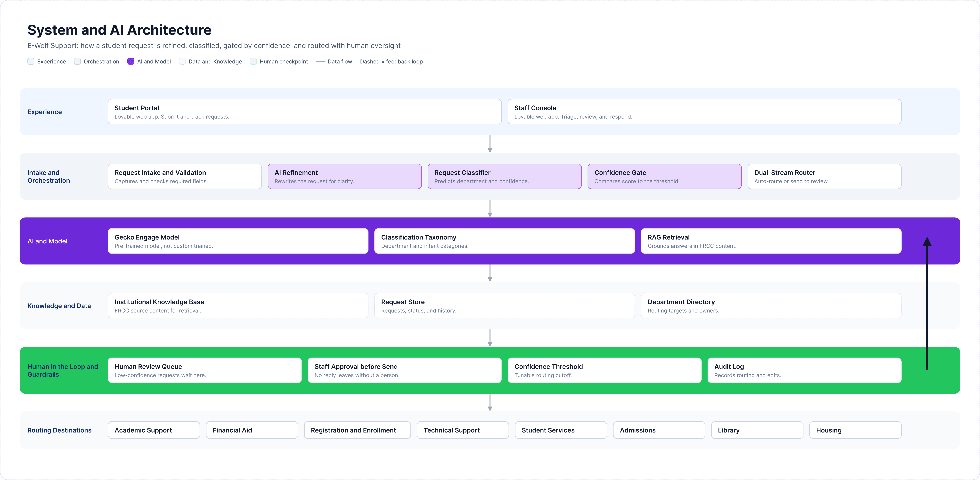Click the Department Directory card
The image size is (980, 480).
(x=771, y=306)
